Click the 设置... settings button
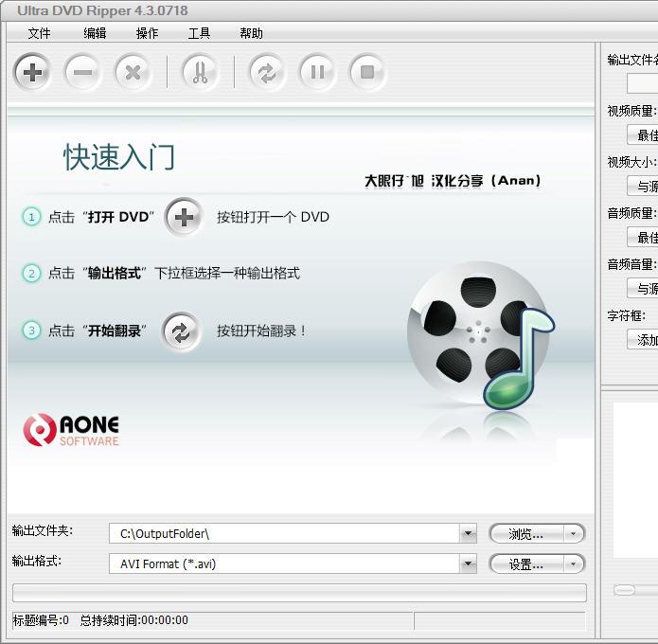Viewport: 658px width, 644px height. 526,564
